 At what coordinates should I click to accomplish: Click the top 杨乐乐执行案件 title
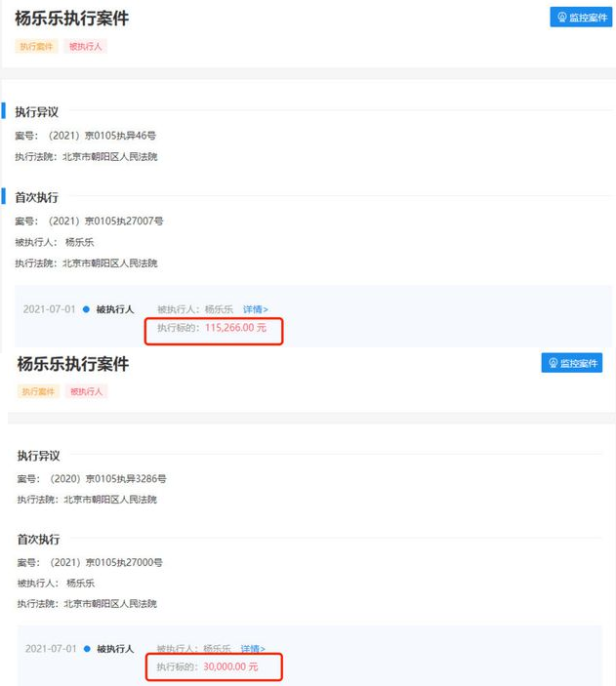pos(72,19)
